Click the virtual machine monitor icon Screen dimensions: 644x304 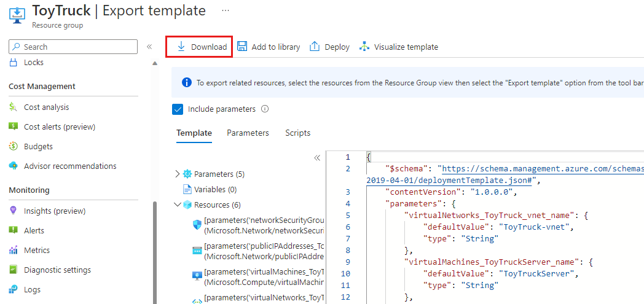(197, 276)
